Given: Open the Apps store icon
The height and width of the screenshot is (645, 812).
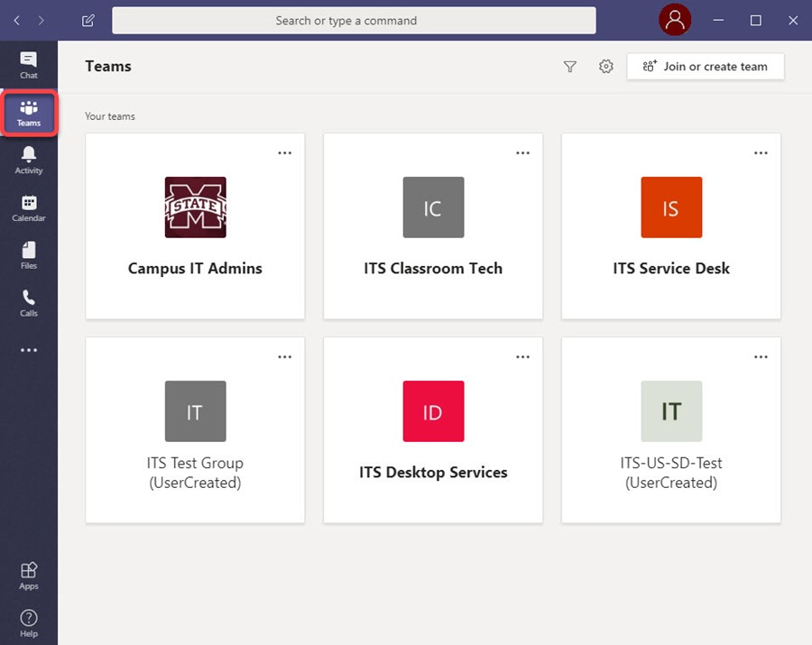Looking at the screenshot, I should (29, 576).
